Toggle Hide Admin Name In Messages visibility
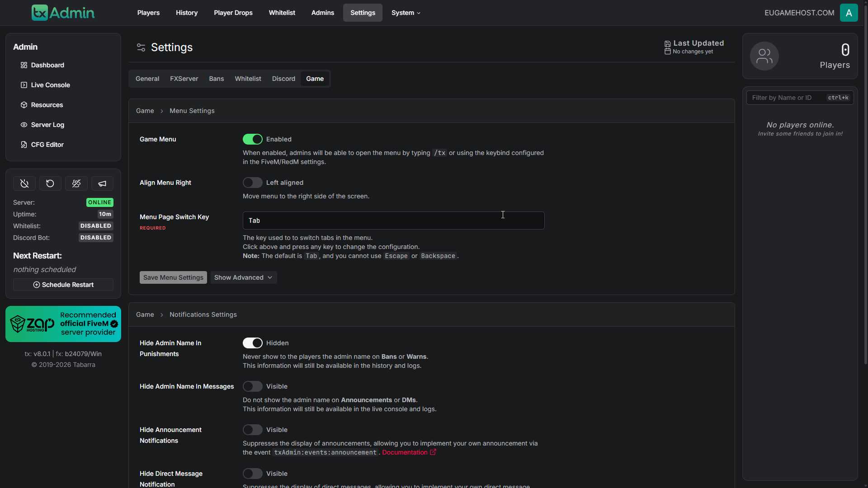868x488 pixels. tap(253, 386)
